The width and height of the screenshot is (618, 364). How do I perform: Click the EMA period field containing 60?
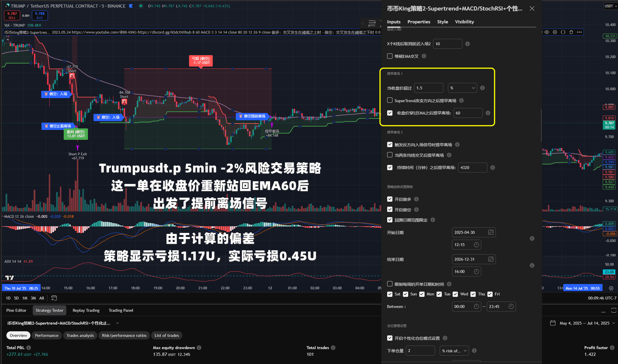(x=468, y=113)
